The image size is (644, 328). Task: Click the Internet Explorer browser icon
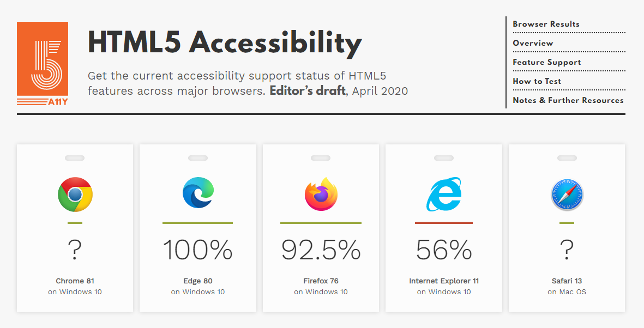pos(443,194)
